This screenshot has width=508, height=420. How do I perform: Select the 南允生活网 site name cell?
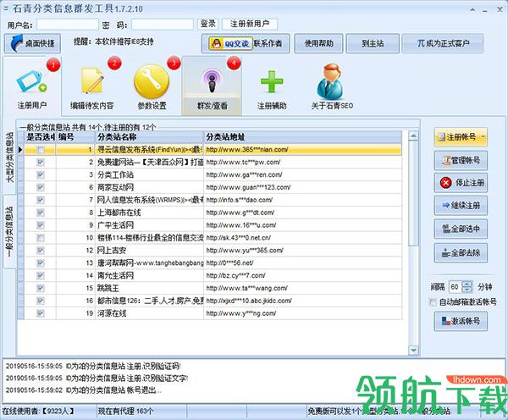tap(149, 275)
